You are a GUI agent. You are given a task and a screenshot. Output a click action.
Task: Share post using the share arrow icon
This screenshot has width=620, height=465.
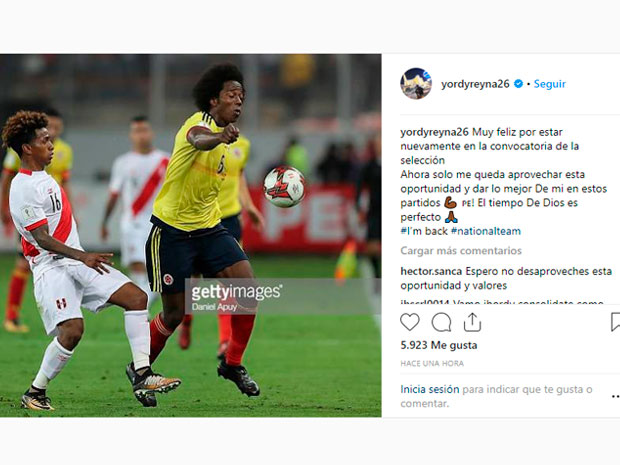click(472, 322)
